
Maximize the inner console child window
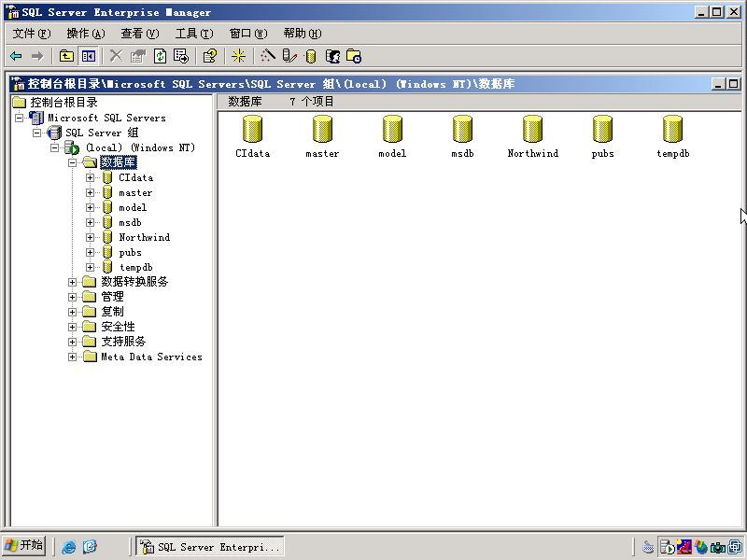point(733,84)
